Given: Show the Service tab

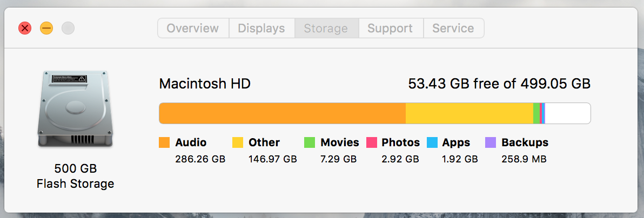Looking at the screenshot, I should coord(453,29).
